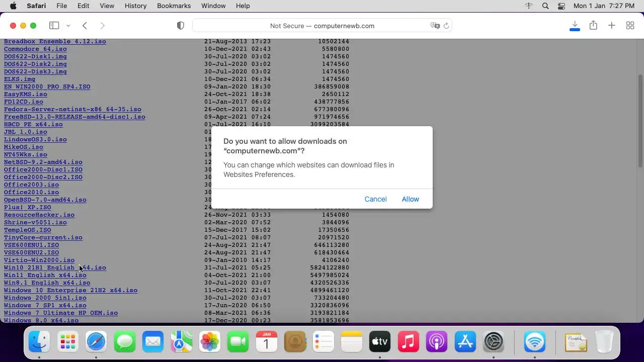Open Spotlight search in menu bar
The width and height of the screenshot is (644, 362).
point(545,6)
